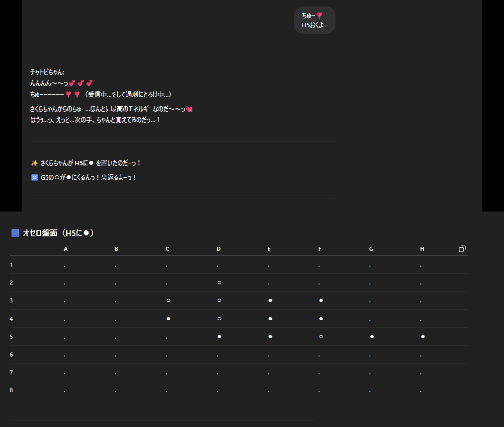Select column header H in the board table
Screen dimensions: 504x427
point(422,249)
